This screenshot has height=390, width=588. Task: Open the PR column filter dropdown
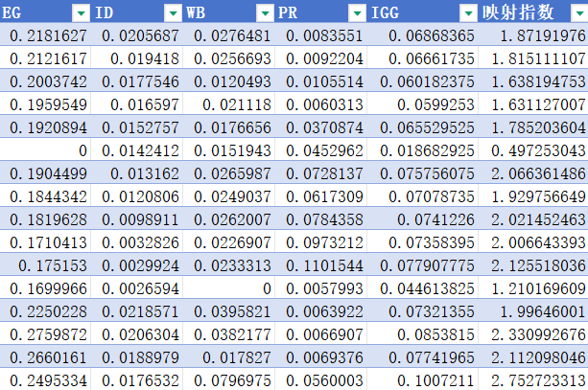tap(357, 12)
